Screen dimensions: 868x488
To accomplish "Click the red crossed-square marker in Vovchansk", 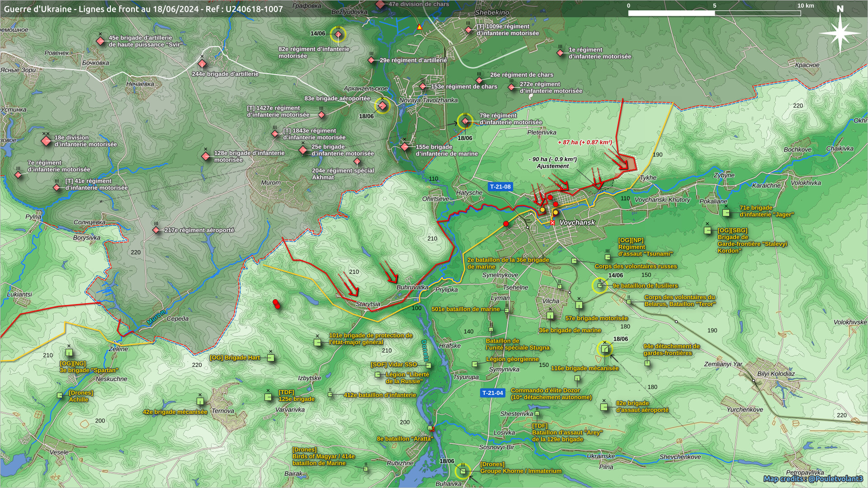I will pos(552,223).
